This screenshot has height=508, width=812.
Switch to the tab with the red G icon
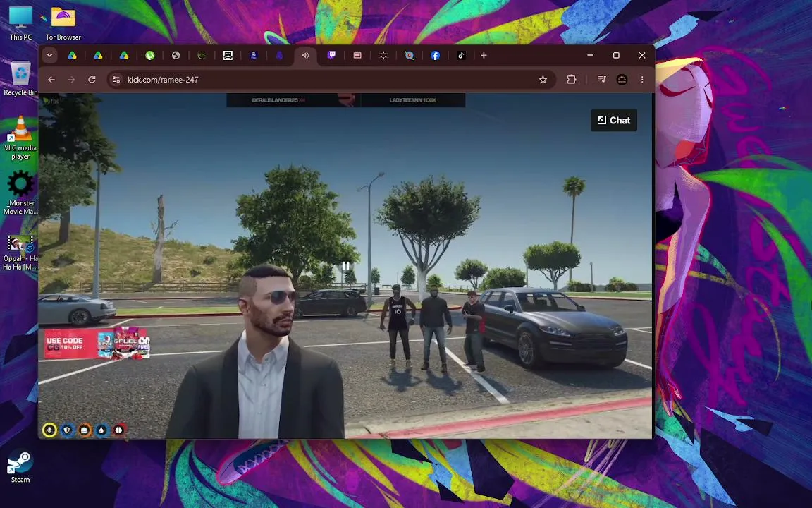pyautogui.click(x=409, y=56)
